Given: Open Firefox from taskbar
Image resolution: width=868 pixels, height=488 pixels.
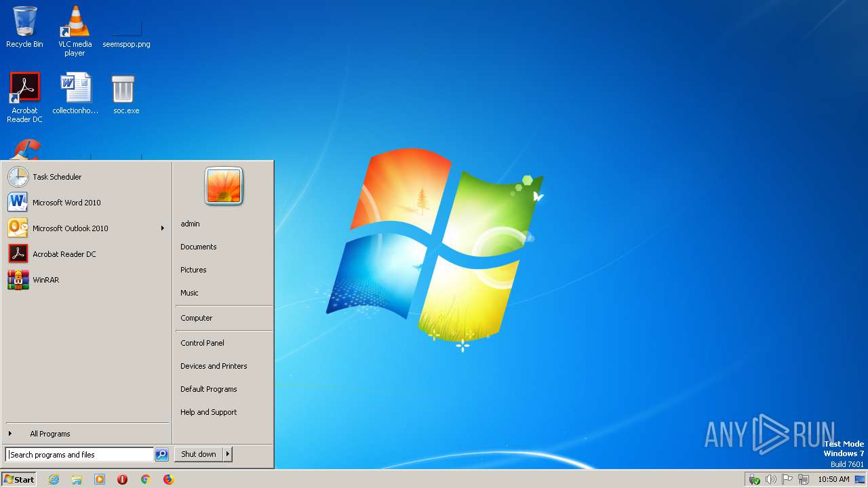Looking at the screenshot, I should pyautogui.click(x=168, y=479).
